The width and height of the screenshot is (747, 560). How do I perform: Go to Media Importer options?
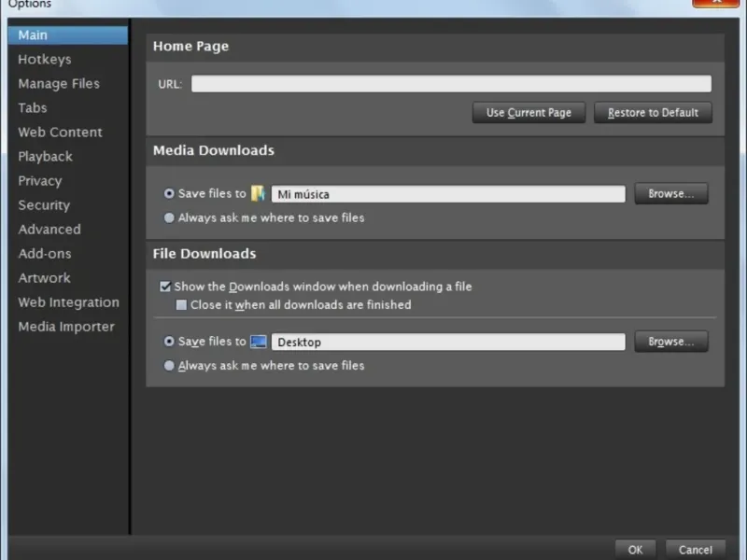click(66, 327)
